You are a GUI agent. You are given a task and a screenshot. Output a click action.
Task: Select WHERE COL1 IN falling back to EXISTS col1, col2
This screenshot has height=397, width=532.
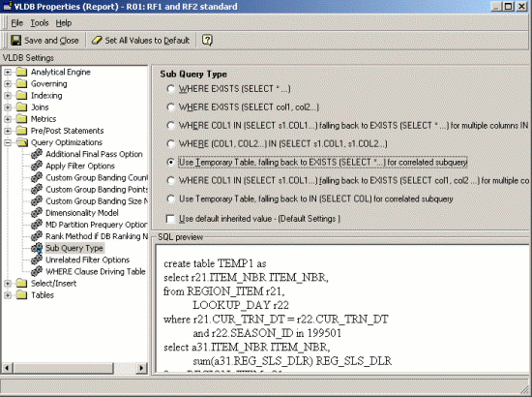[170, 181]
